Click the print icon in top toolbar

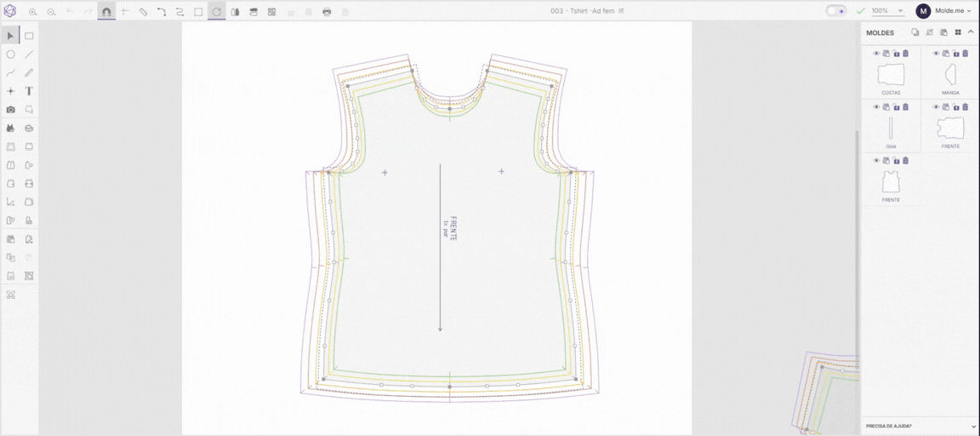(327, 11)
